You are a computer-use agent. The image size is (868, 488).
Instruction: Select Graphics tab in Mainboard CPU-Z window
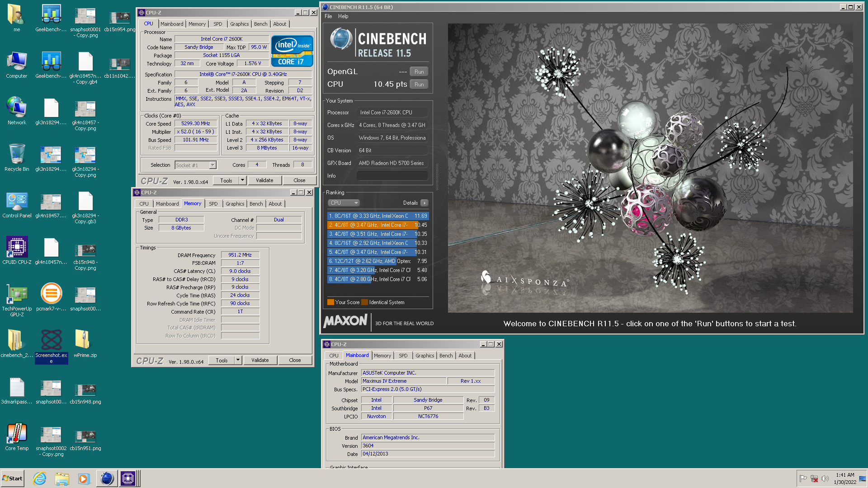[x=425, y=356]
